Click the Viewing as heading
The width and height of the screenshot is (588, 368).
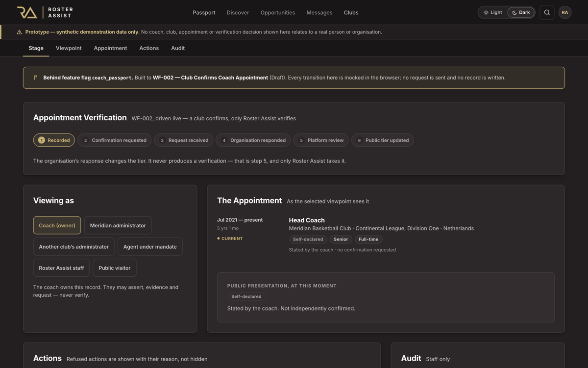[53, 200]
